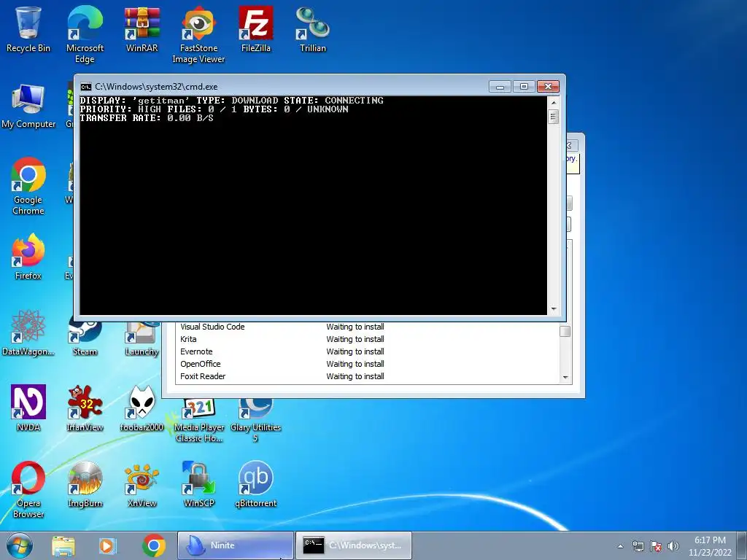Select the Glary Utilities 5 shortcut
Screen dimensions: 747x560
point(256,420)
